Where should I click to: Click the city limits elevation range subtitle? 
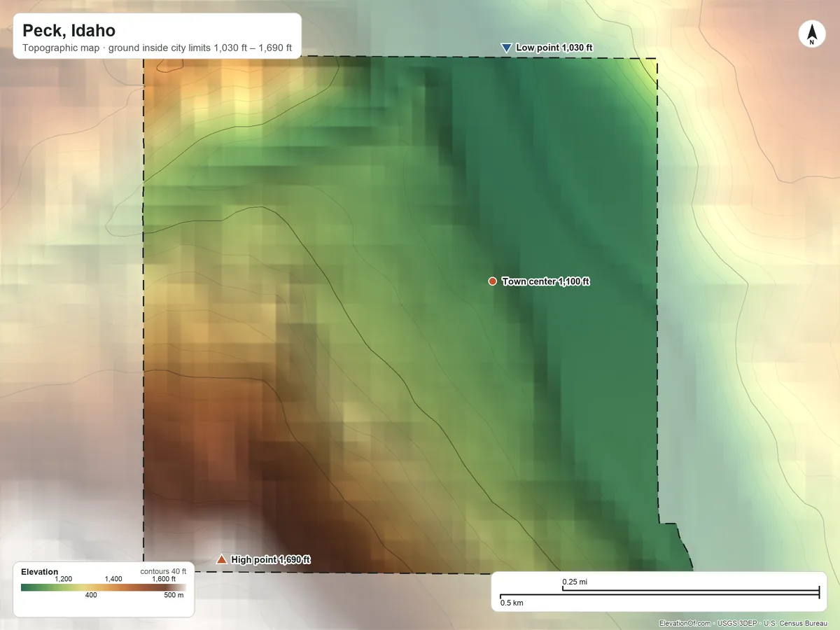tap(157, 49)
